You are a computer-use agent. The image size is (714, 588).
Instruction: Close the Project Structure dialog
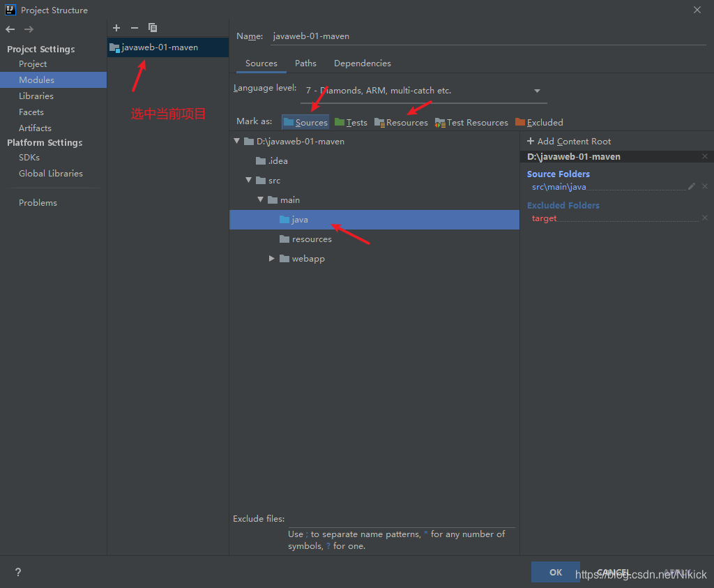coord(697,10)
